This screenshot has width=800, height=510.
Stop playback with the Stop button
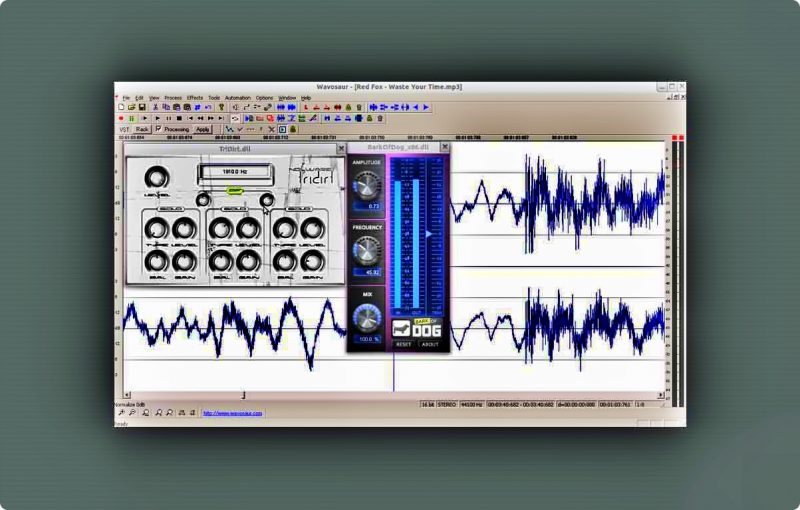point(179,118)
